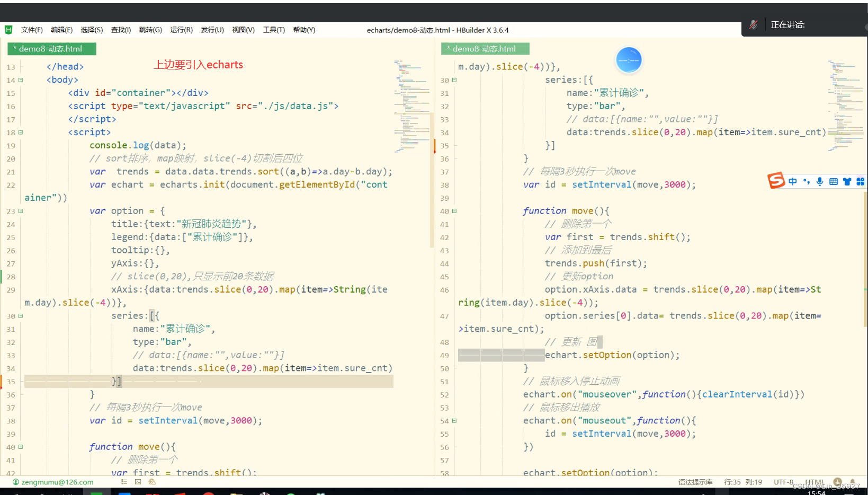Image resolution: width=868 pixels, height=495 pixels.
Task: Click the Sogou input method S logo
Action: (x=776, y=181)
